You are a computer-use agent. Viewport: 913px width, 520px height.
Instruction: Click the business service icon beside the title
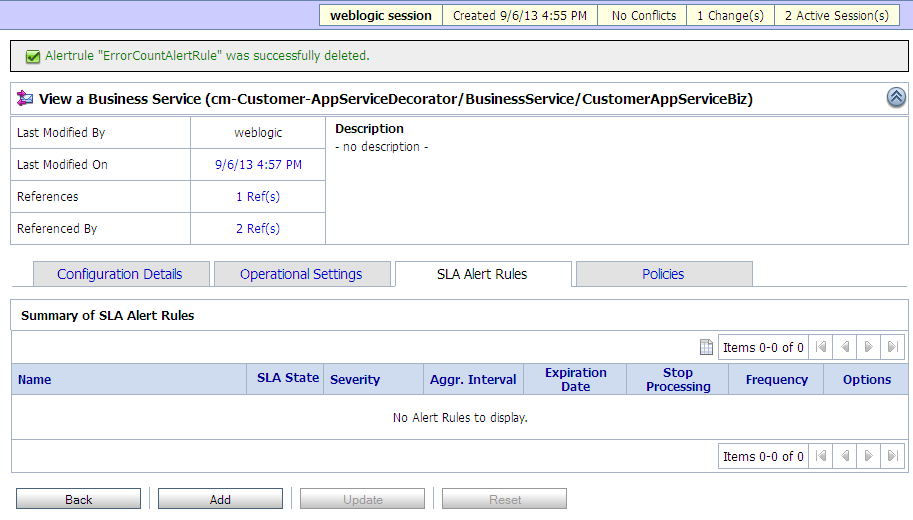24,98
